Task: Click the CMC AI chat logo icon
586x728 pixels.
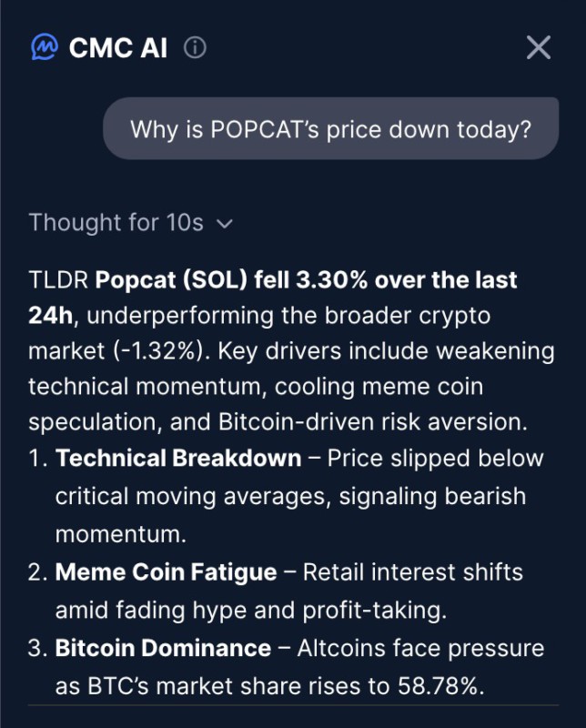Action: [45, 47]
